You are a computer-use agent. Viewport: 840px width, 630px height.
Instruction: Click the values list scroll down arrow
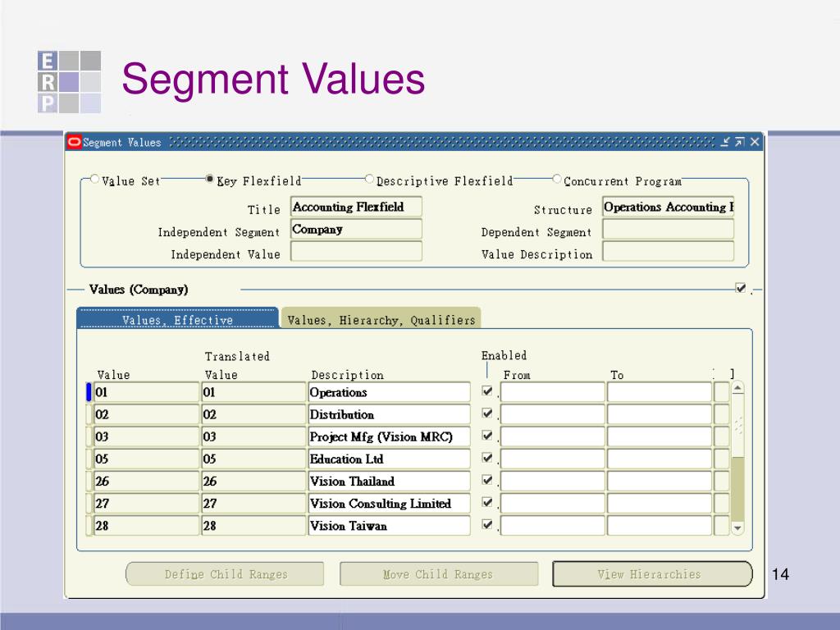click(737, 528)
